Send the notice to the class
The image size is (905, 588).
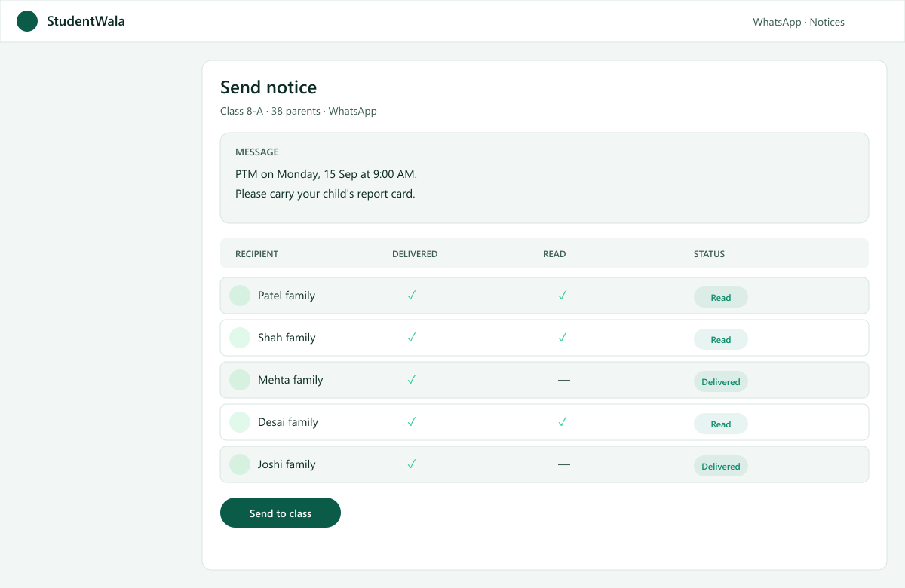(281, 513)
